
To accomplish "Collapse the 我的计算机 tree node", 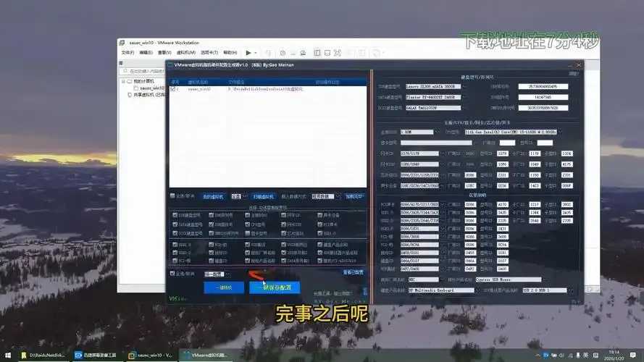I will click(x=123, y=81).
